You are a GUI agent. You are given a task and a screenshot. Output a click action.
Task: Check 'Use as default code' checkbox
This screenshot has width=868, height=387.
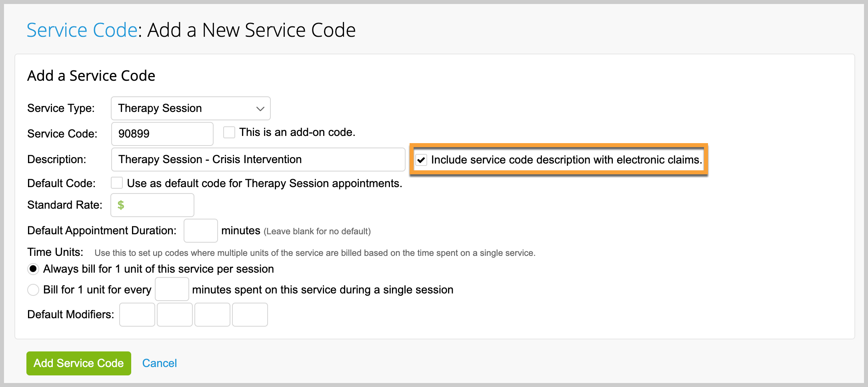coord(117,183)
